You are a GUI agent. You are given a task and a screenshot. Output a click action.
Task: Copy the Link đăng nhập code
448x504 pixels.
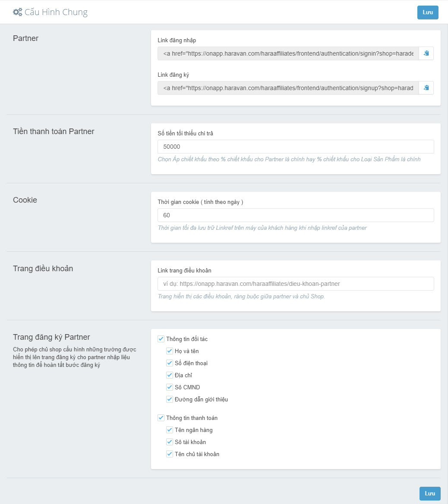[x=426, y=53]
